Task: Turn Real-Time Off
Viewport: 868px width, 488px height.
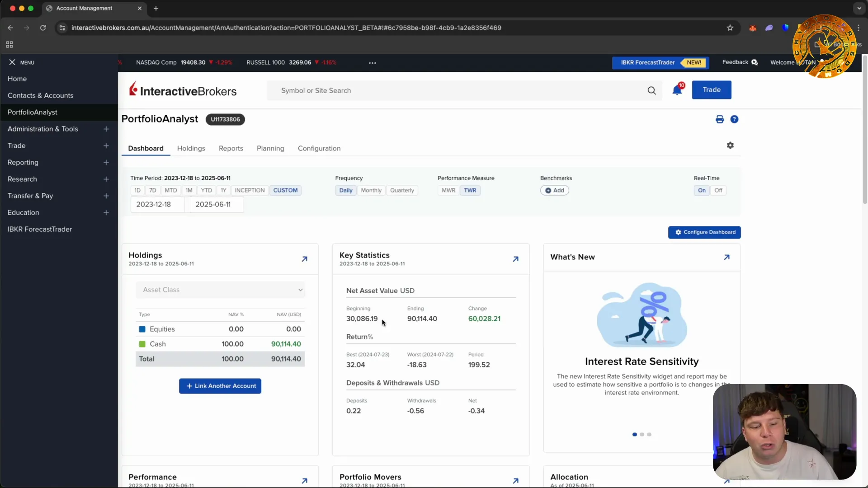Action: [718, 190]
